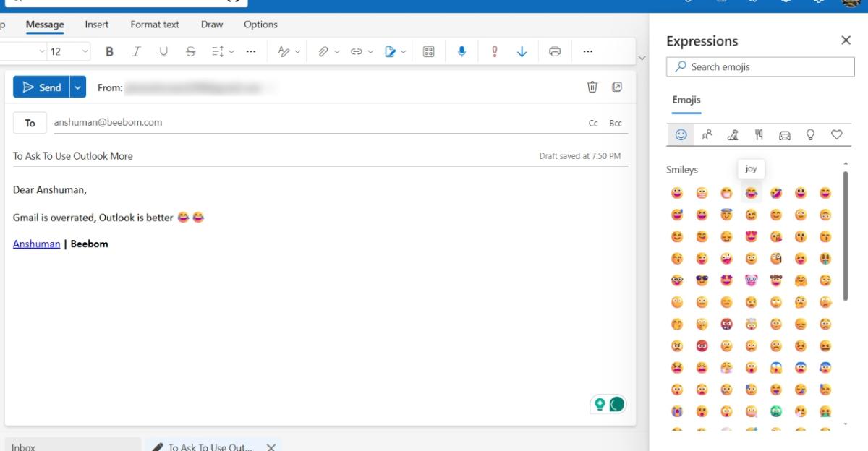Select the Symbols heart emoji category
This screenshot has height=451, width=868.
coord(837,134)
